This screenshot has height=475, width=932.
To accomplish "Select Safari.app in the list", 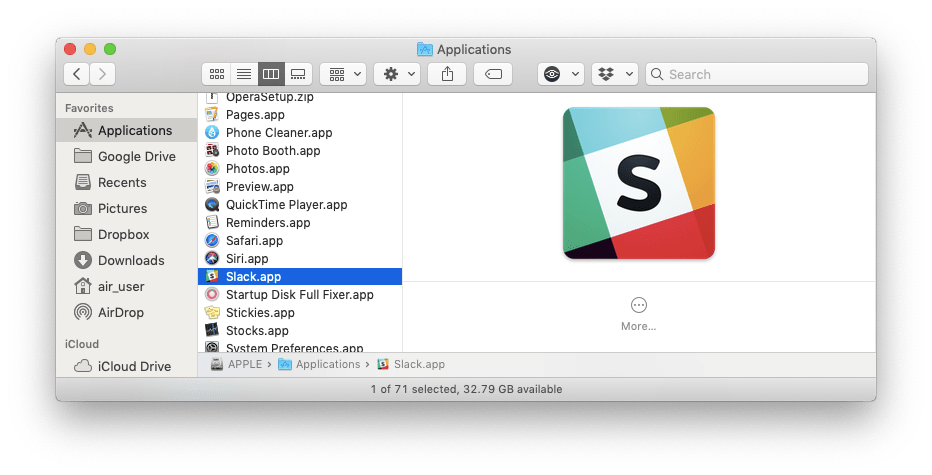I will tap(300, 241).
